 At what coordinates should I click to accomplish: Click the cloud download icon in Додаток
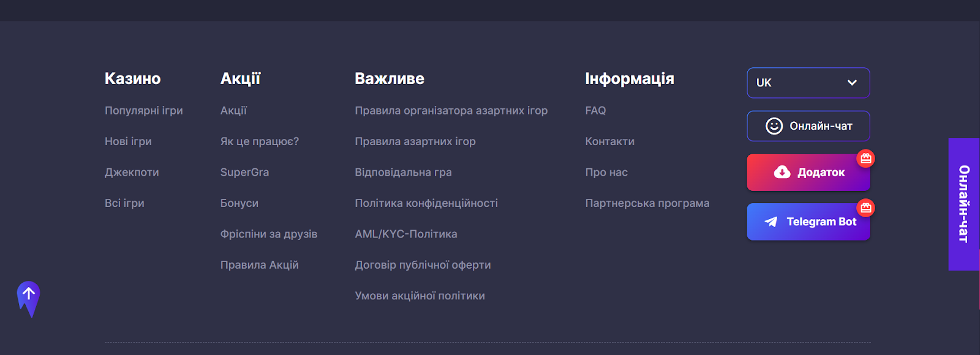(x=782, y=173)
